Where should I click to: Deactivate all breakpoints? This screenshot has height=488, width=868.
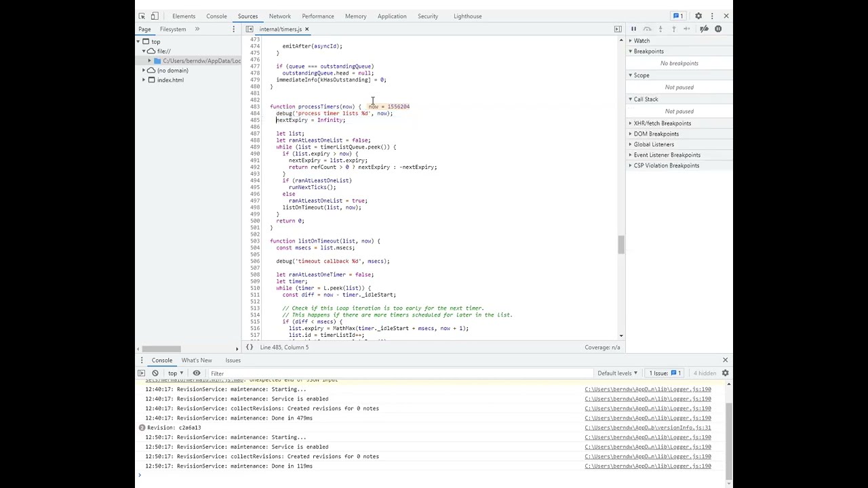pyautogui.click(x=704, y=29)
